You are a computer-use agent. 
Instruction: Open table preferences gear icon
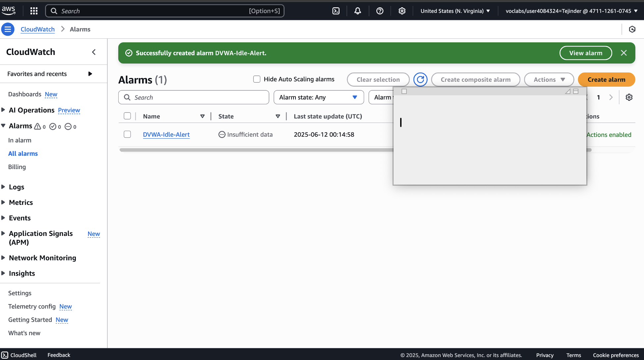[x=629, y=97]
